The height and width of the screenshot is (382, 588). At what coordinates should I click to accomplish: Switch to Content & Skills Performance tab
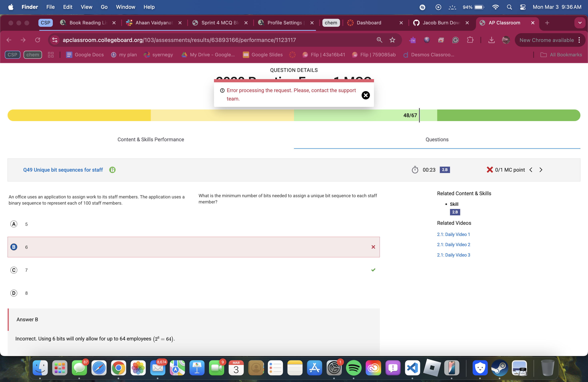151,139
